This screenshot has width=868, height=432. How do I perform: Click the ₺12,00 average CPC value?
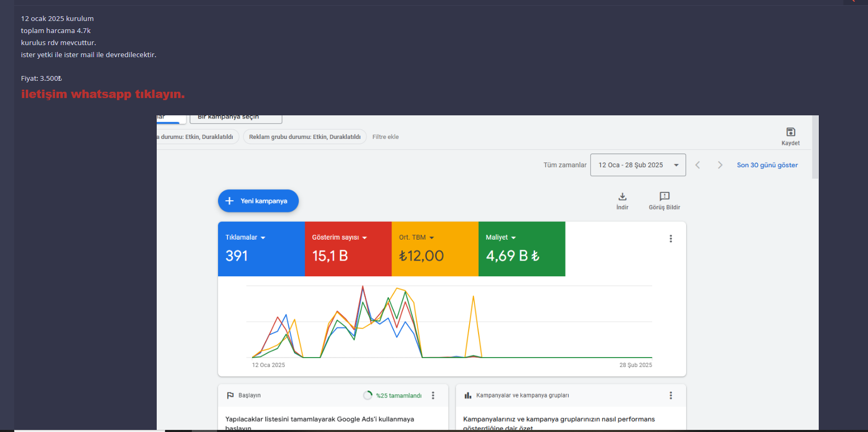pos(421,256)
